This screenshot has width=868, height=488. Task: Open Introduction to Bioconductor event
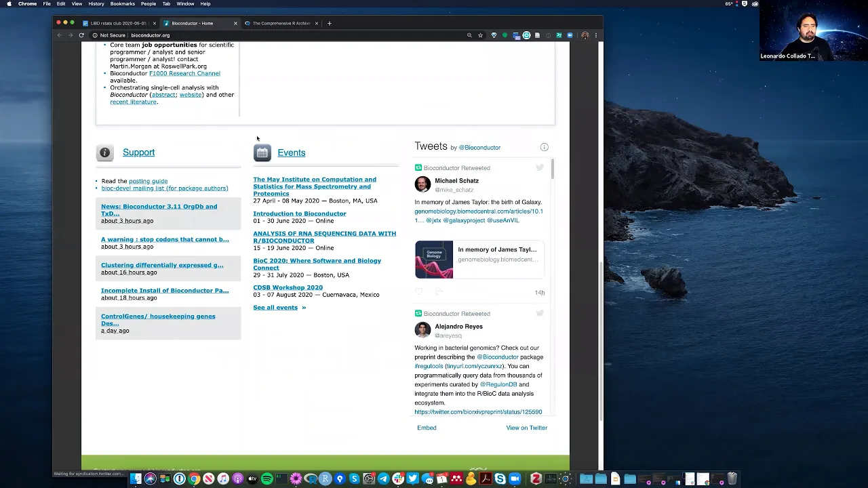[300, 213]
